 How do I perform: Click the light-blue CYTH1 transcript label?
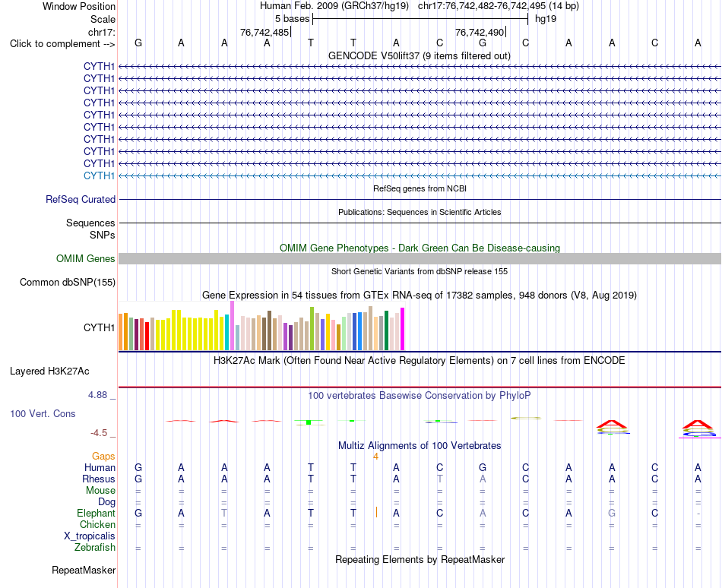coord(99,175)
